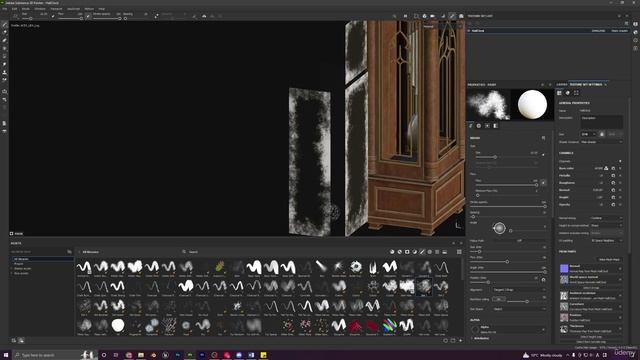Open the Window menu

[x=40, y=9]
